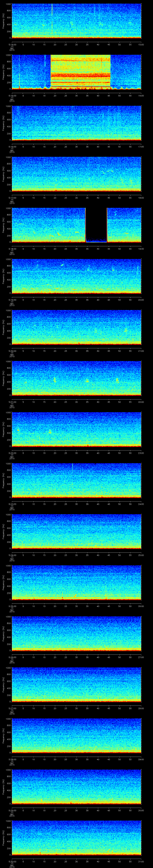This screenshot has height=868, width=153.
Task: Select the 5:29:00 spectrogram panel
Action: pos(76,787)
